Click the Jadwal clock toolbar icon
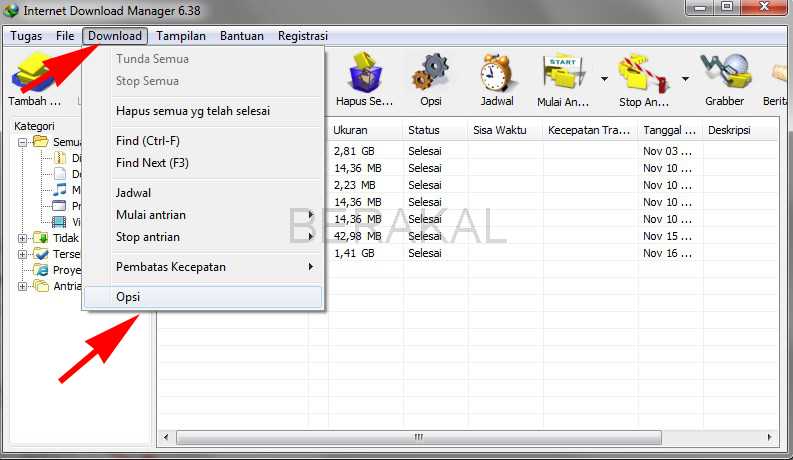 pos(496,78)
